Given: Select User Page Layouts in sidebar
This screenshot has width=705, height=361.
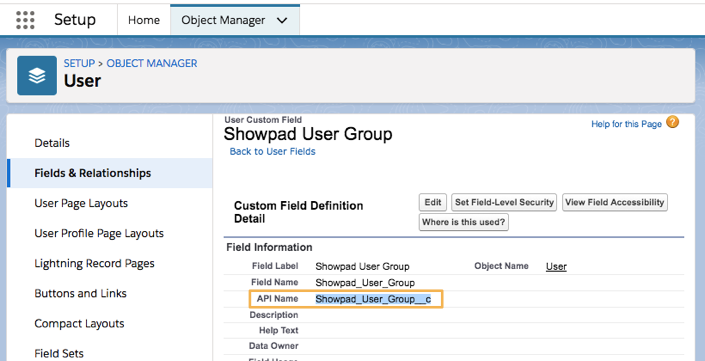Looking at the screenshot, I should 81,203.
